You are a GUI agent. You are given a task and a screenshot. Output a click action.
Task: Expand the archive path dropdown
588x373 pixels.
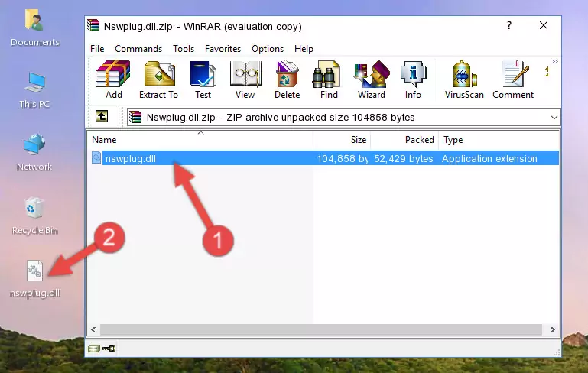click(554, 118)
